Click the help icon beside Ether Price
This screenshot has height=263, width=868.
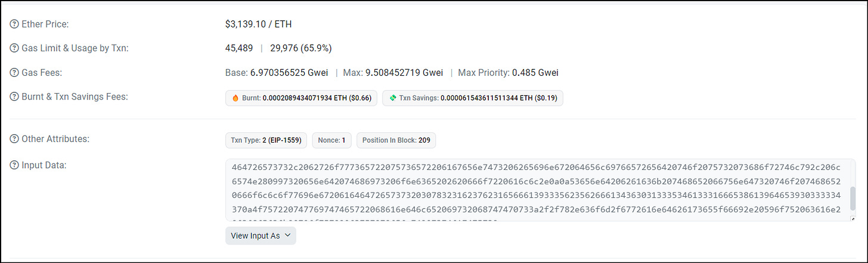14,24
